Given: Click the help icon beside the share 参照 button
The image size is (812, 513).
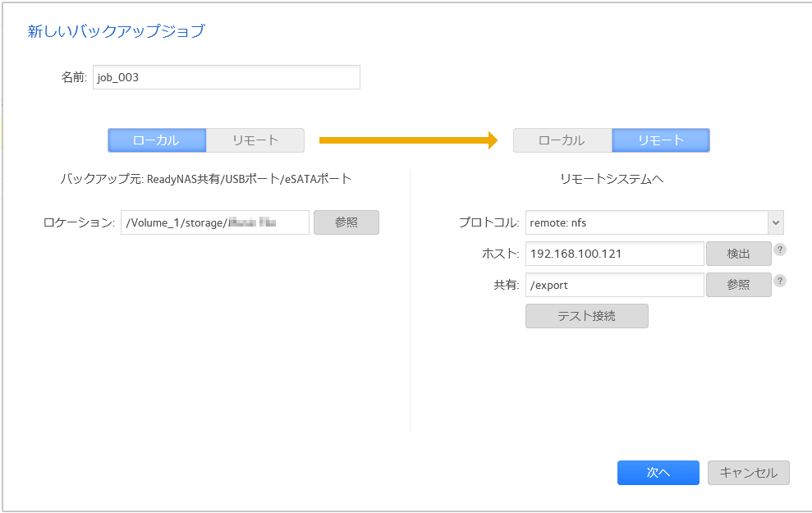Looking at the screenshot, I should click(x=780, y=281).
